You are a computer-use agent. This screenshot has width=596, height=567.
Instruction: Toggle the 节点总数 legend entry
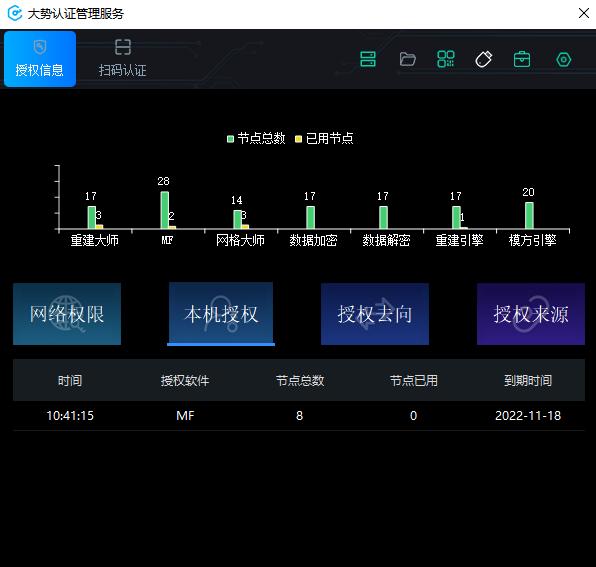[x=256, y=138]
